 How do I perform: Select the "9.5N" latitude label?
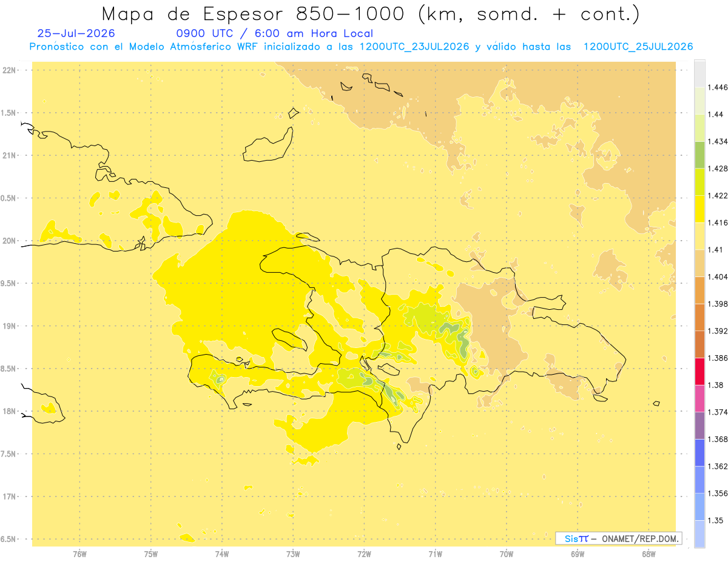(9, 284)
